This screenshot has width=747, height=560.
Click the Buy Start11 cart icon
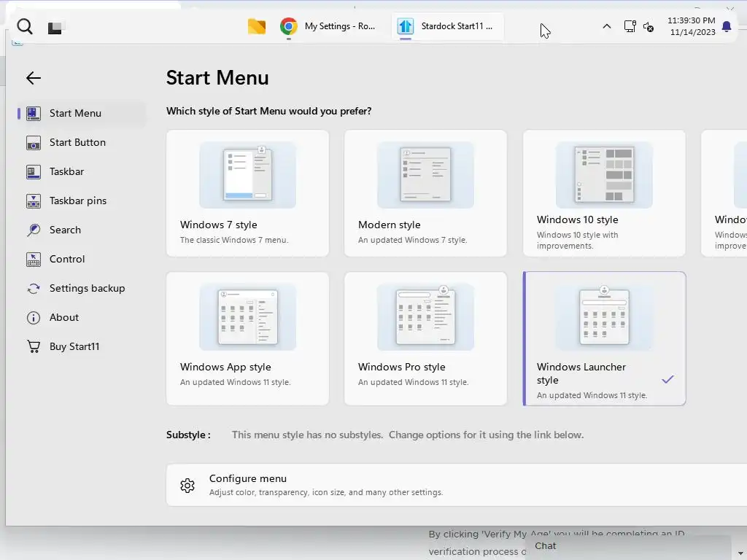pos(34,346)
